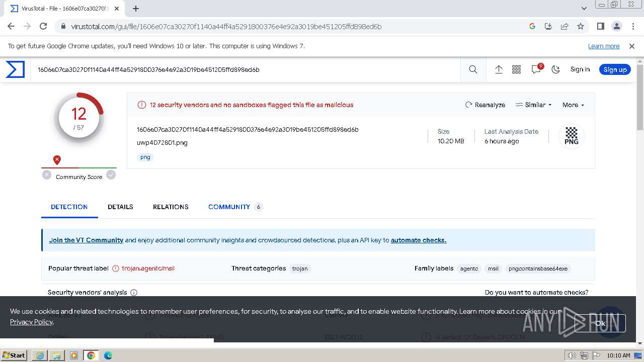Click the VirusTotal logo icon
The height and width of the screenshot is (362, 644).
tap(15, 69)
